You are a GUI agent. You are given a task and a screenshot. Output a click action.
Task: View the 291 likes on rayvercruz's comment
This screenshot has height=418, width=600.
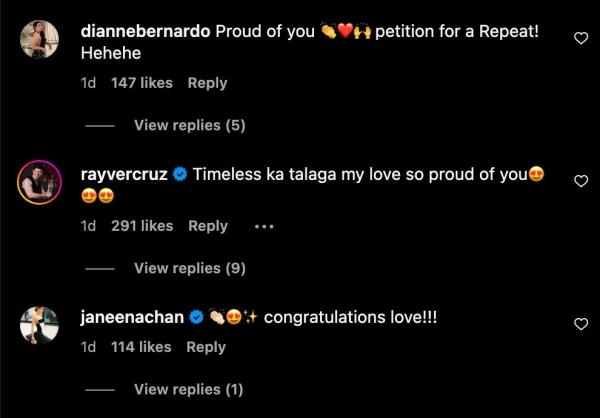pos(142,226)
